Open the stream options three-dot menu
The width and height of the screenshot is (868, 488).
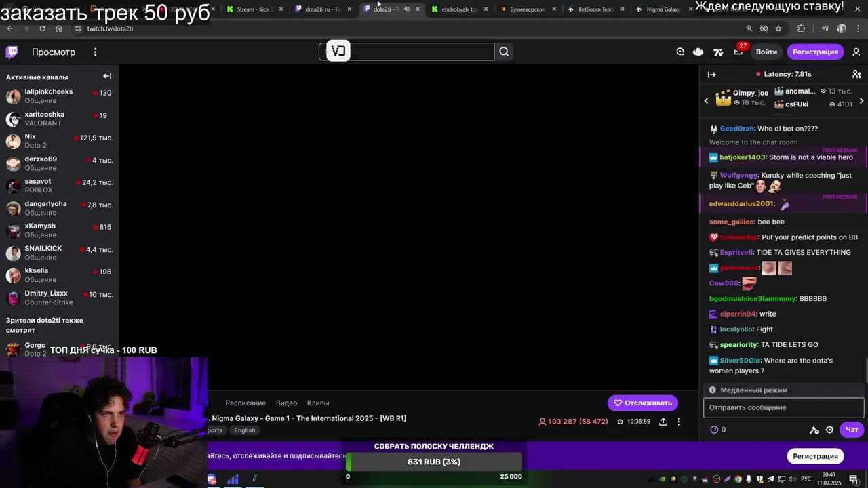tap(679, 422)
